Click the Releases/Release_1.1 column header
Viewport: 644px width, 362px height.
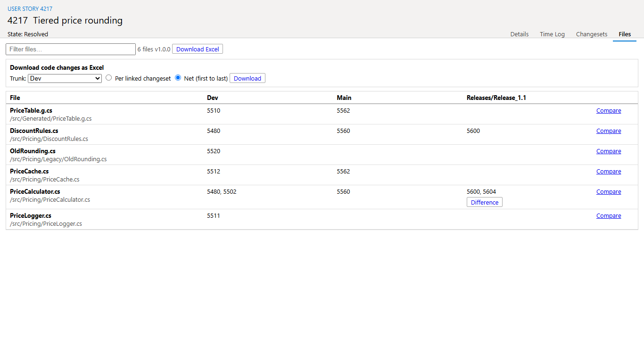tap(496, 98)
